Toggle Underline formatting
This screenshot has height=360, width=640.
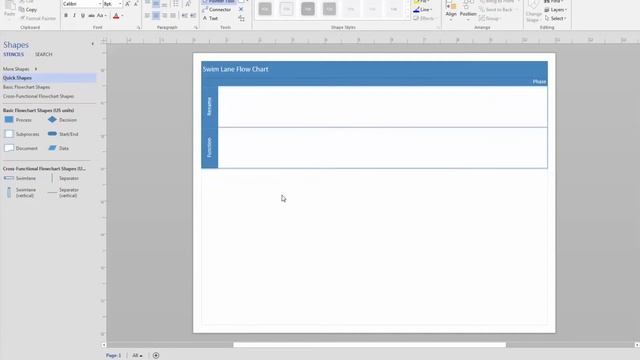tap(83, 16)
